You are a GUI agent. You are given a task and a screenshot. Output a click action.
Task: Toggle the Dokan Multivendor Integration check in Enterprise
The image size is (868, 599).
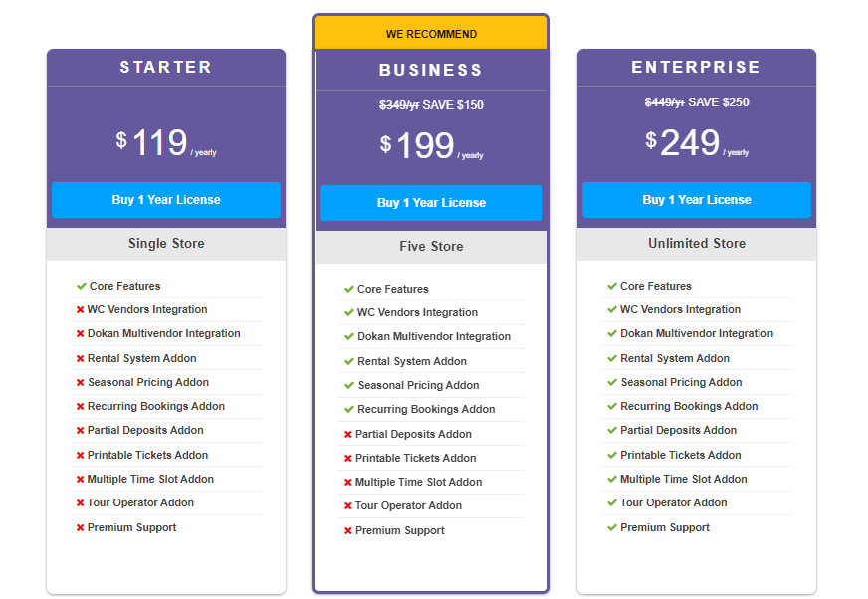[x=611, y=333]
